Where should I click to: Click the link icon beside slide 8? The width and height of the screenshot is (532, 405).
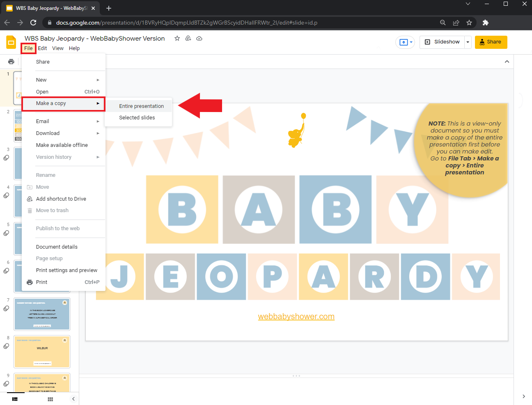click(x=6, y=346)
